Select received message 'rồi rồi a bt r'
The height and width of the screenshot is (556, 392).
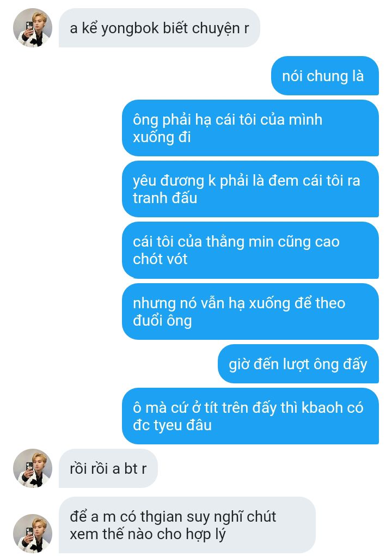point(108,468)
